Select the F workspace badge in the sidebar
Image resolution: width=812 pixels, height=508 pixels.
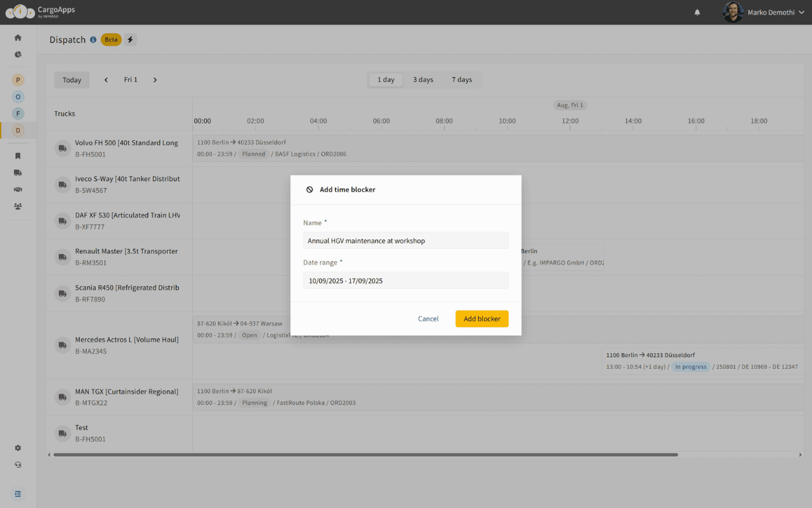(x=18, y=113)
